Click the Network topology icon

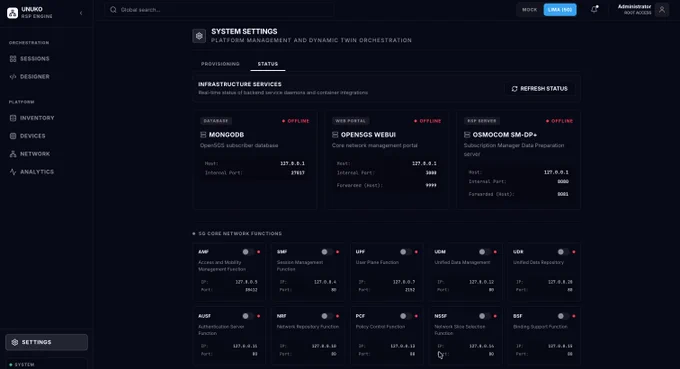pos(13,154)
